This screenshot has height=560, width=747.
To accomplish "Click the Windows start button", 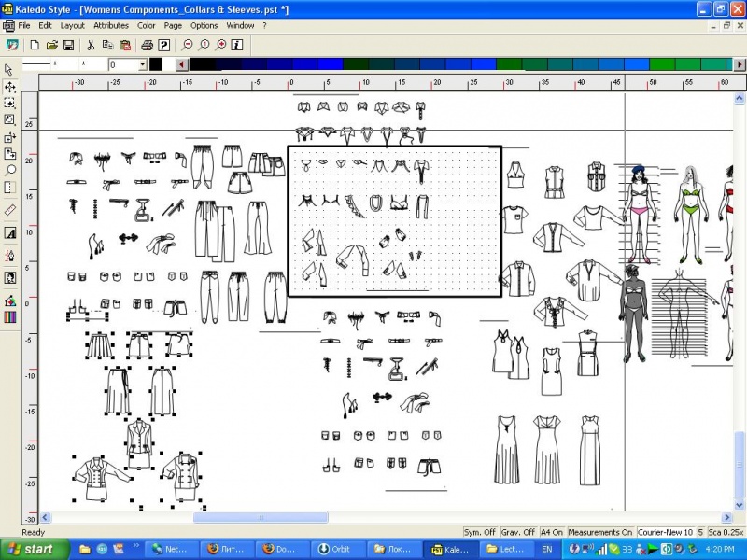I will [x=31, y=549].
